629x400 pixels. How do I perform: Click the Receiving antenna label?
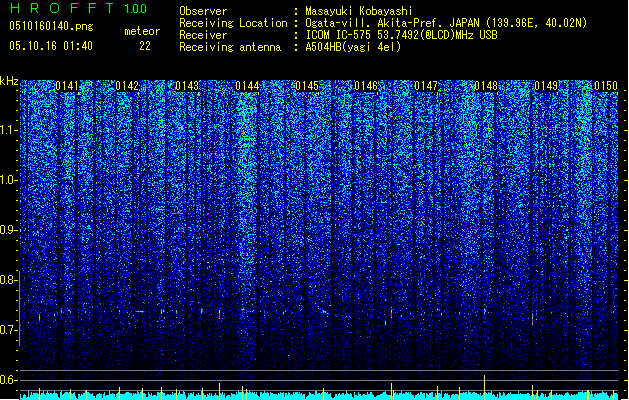pyautogui.click(x=230, y=47)
